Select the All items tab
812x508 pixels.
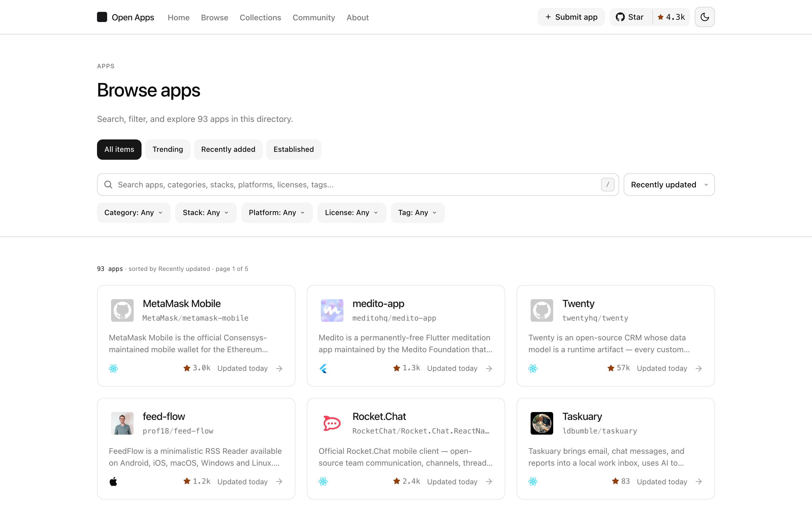point(119,150)
